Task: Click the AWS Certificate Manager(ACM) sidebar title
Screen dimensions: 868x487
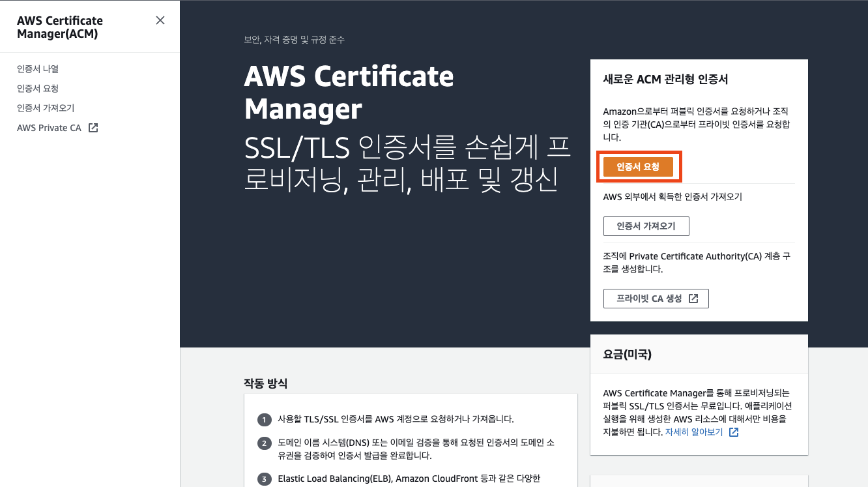Action: click(x=60, y=27)
